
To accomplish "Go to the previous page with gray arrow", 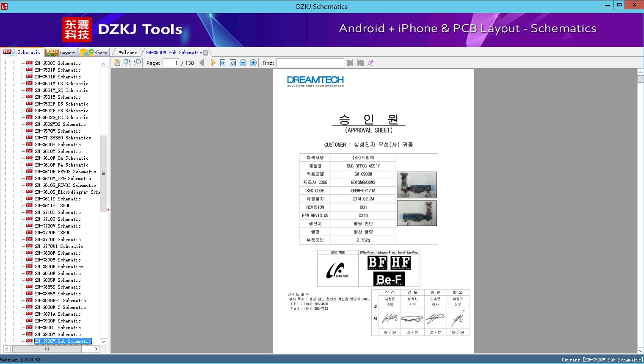I will [x=202, y=63].
